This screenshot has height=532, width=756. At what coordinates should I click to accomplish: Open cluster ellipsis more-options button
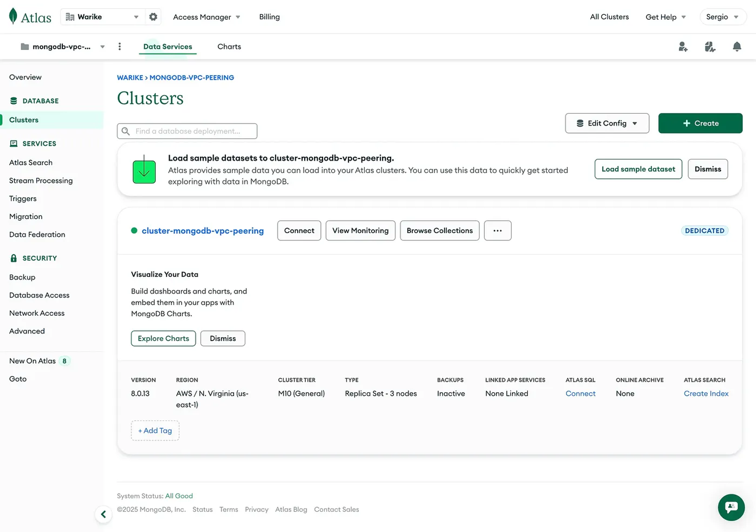(x=497, y=231)
